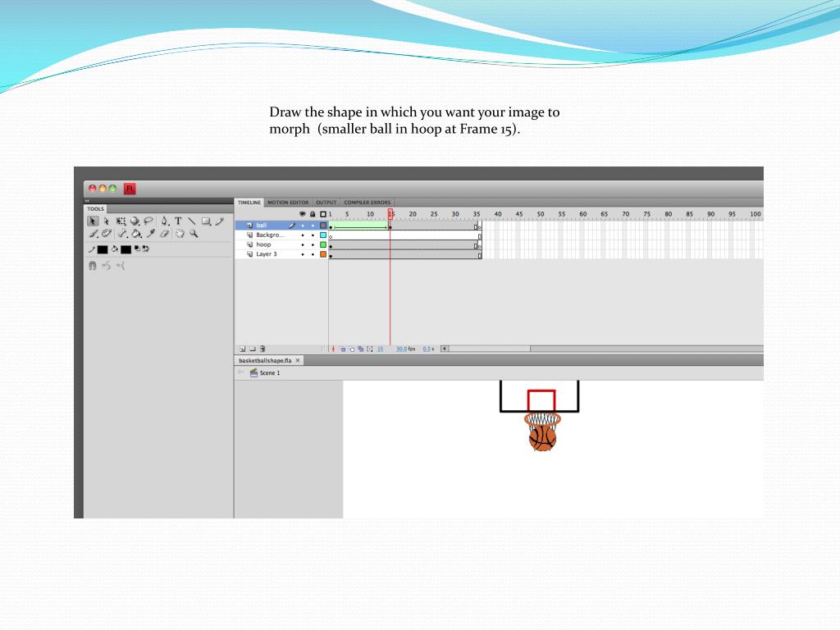Click cyan outline swatch of Background layer
The height and width of the screenshot is (630, 840).
(323, 235)
